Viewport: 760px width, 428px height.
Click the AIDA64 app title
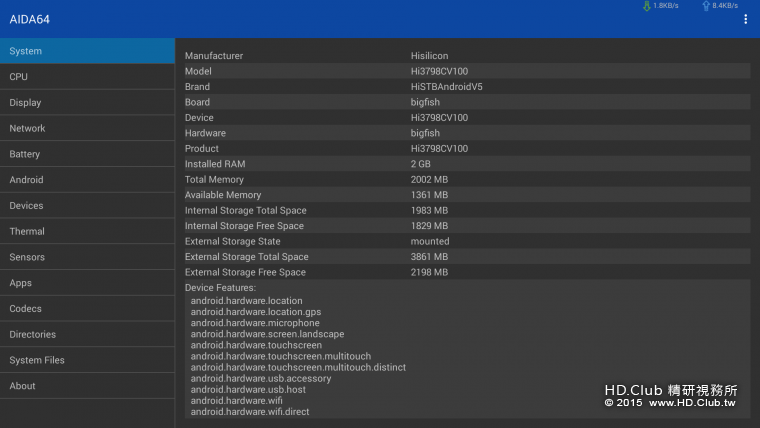tap(30, 19)
